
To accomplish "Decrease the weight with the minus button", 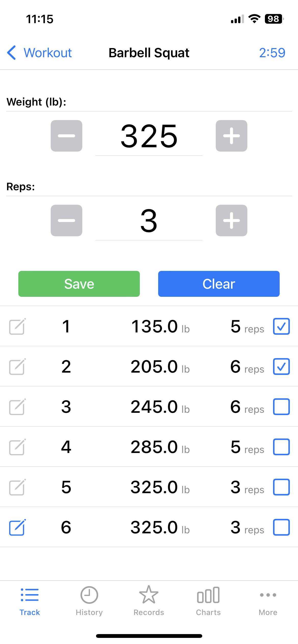I will 66,136.
